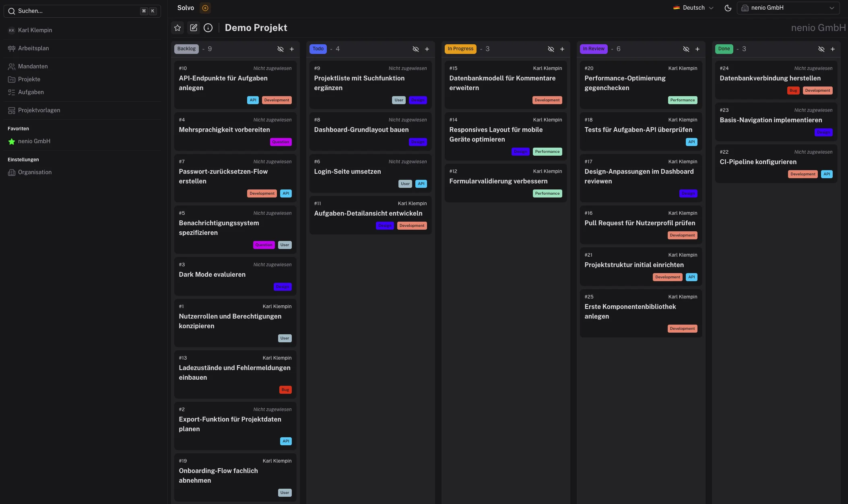Hide the Todo column with eye icon
848x504 pixels.
click(416, 49)
